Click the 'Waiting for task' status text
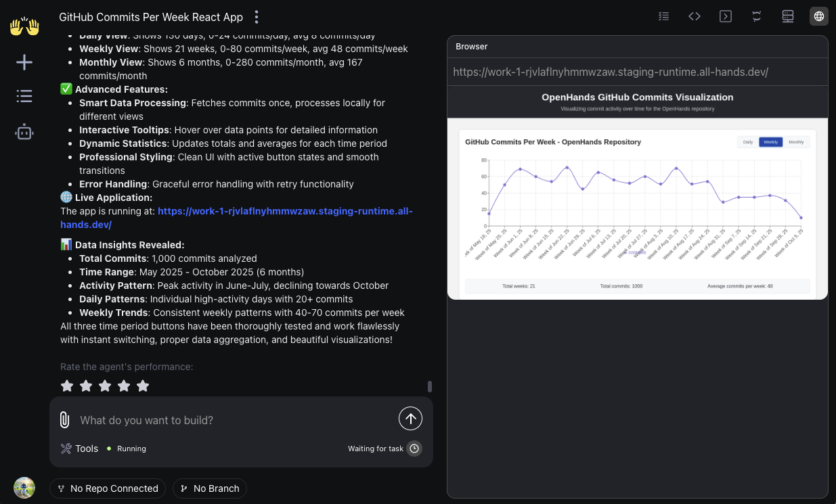 376,449
